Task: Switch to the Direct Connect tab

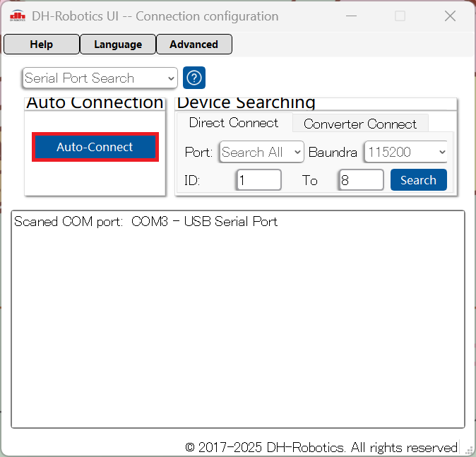Action: 234,123
